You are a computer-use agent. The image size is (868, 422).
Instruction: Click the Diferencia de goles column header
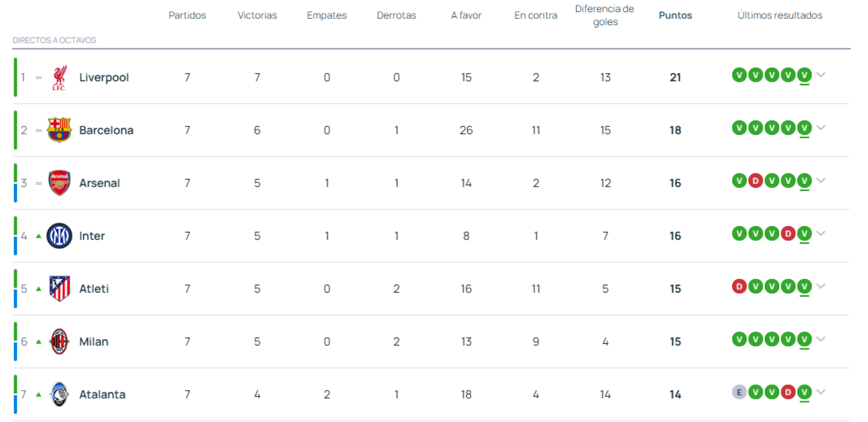pyautogui.click(x=605, y=15)
